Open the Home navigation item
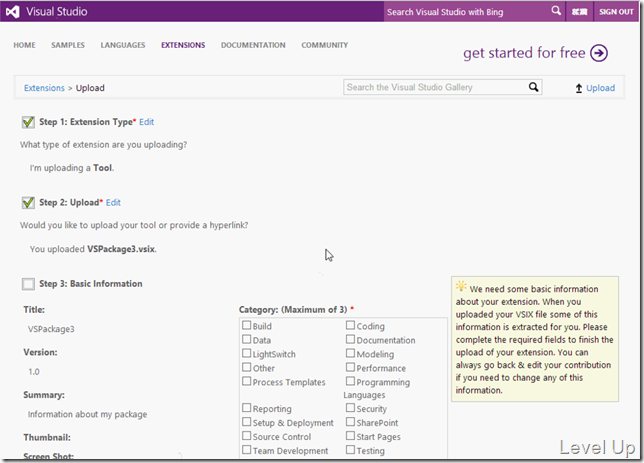Screen dimensions: 644x463 (x=24, y=45)
